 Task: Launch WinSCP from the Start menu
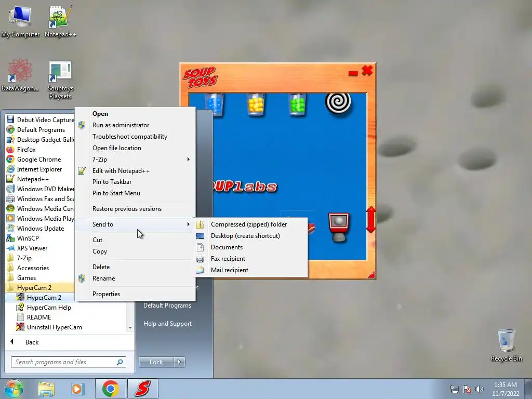(40, 238)
